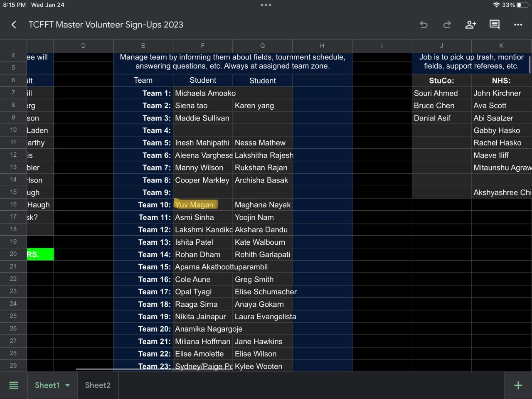Select the highlighted Yuv Magan cell

tap(203, 204)
